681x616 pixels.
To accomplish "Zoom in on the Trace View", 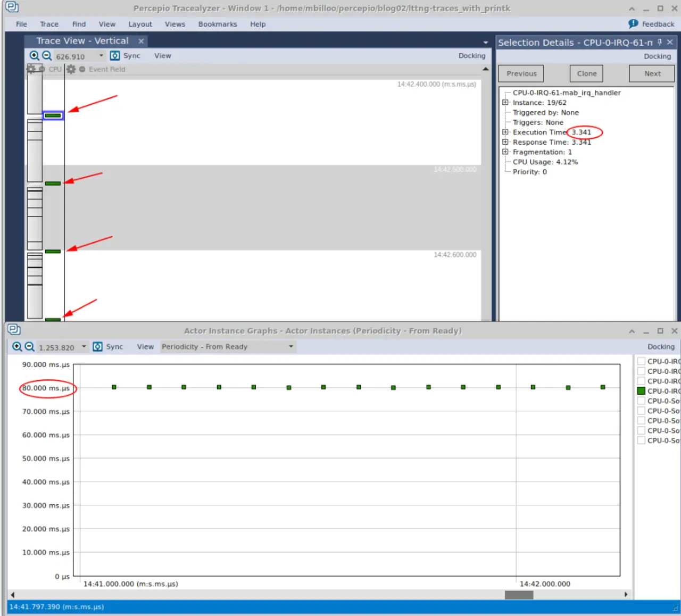I will point(34,56).
